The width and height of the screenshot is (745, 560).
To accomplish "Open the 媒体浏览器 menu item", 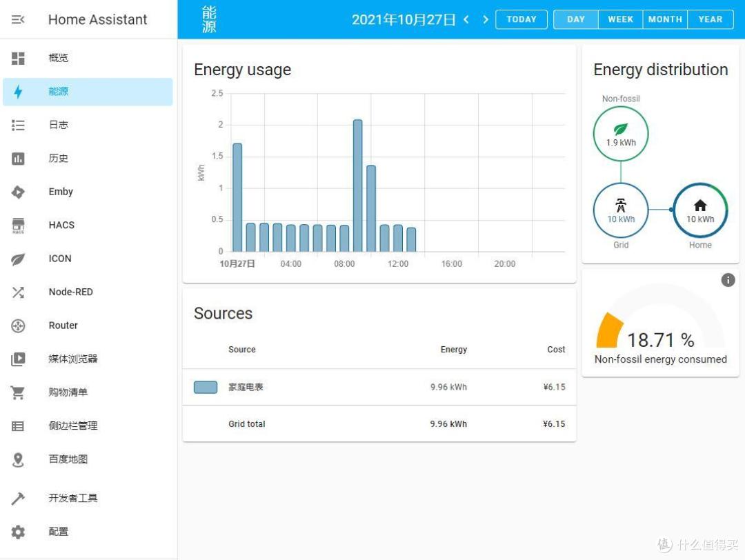I will pyautogui.click(x=88, y=359).
